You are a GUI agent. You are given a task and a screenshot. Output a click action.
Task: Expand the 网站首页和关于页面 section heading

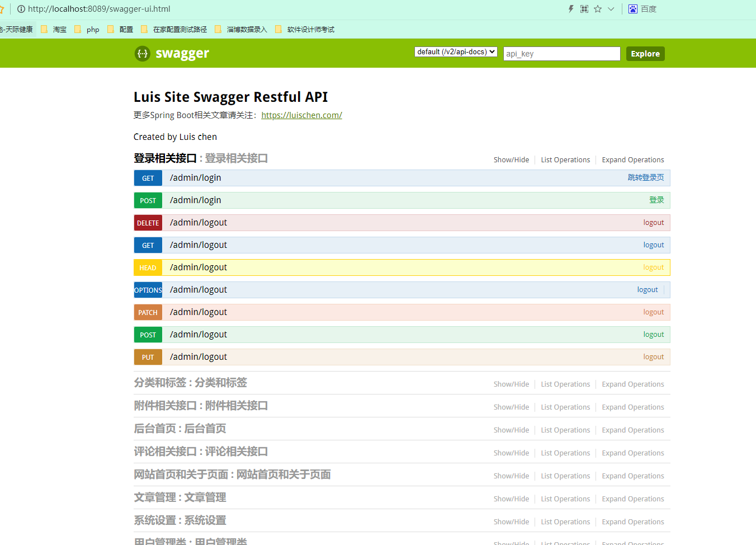(233, 474)
